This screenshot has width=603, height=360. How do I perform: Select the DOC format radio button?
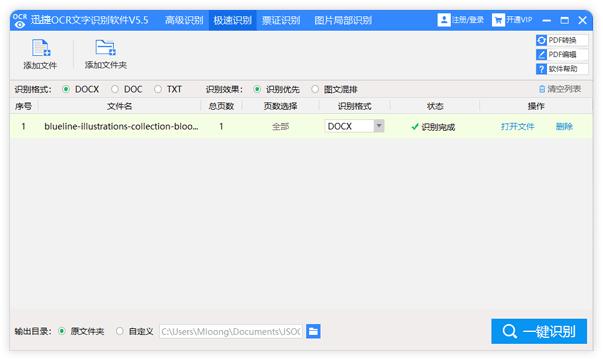pos(115,89)
